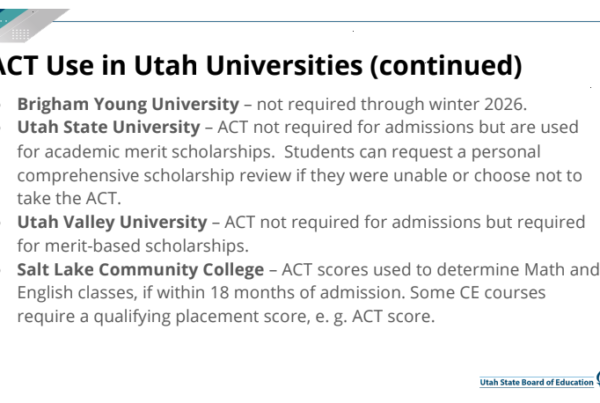The width and height of the screenshot is (600, 403).
Task: Click the horizontal blue line across the slide top
Action: (x=325, y=21)
